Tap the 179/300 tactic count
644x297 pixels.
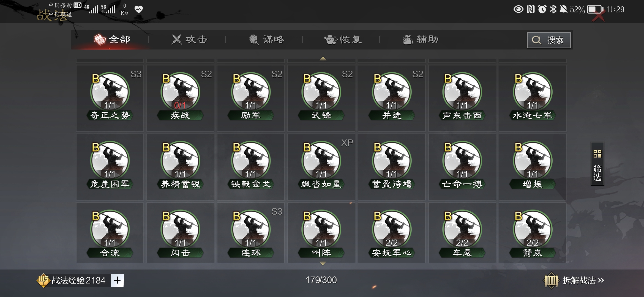point(321,280)
